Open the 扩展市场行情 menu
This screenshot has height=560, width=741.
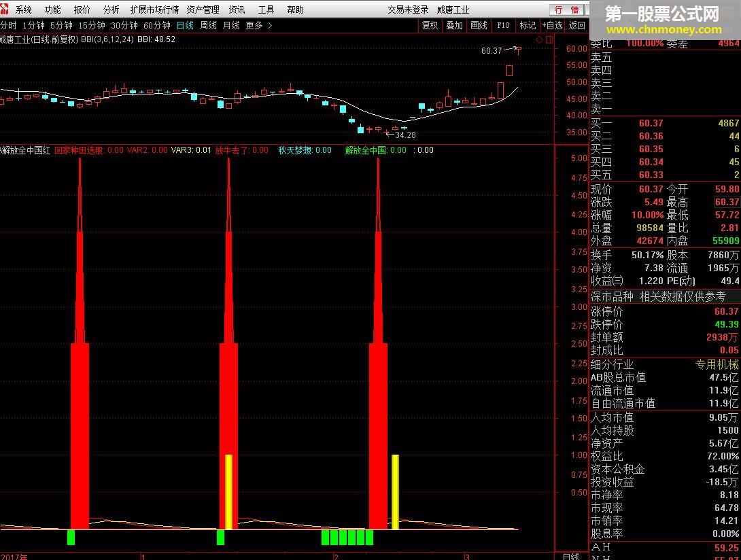click(154, 10)
